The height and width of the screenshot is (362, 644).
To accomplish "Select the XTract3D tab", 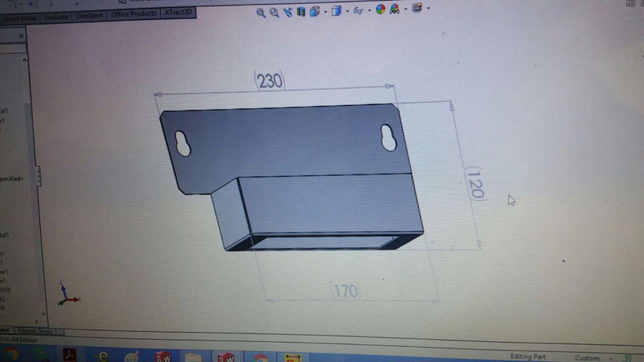I will pyautogui.click(x=179, y=13).
